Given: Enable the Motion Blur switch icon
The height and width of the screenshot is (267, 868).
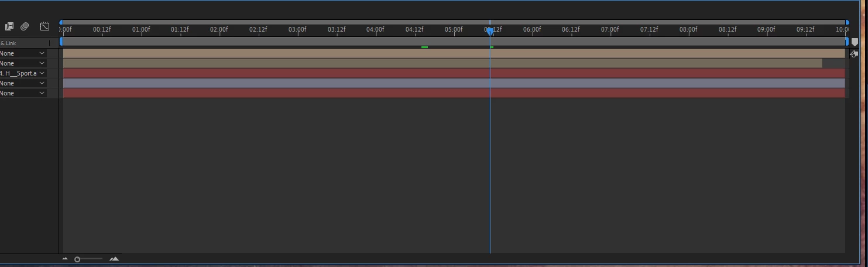Looking at the screenshot, I should coord(25,26).
